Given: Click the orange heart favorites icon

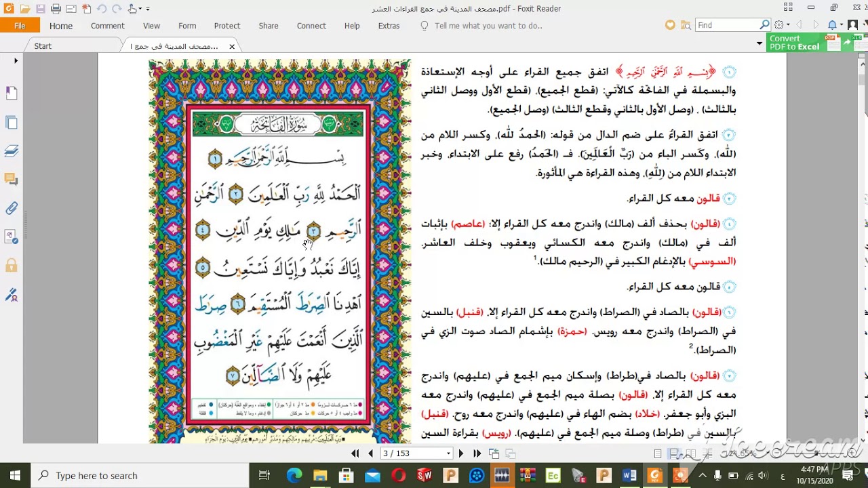Looking at the screenshot, I should (x=670, y=25).
